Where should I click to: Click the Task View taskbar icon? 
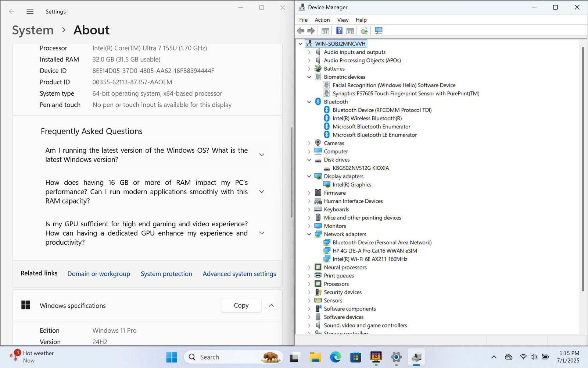295,357
